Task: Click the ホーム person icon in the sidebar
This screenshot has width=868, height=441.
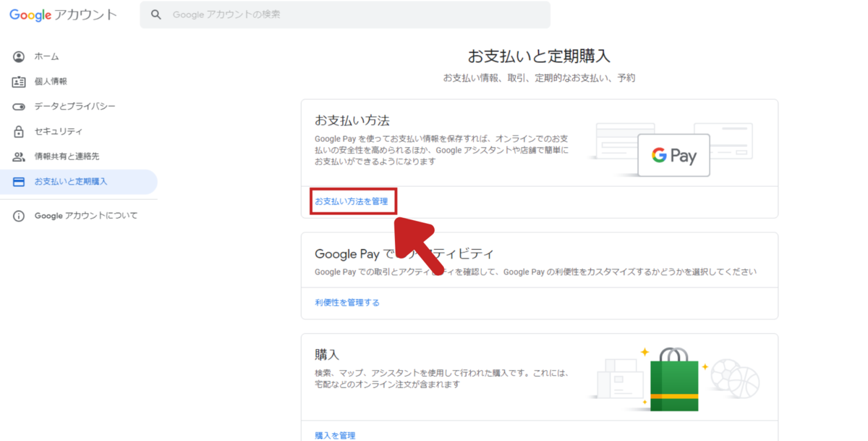Action: coord(19,56)
